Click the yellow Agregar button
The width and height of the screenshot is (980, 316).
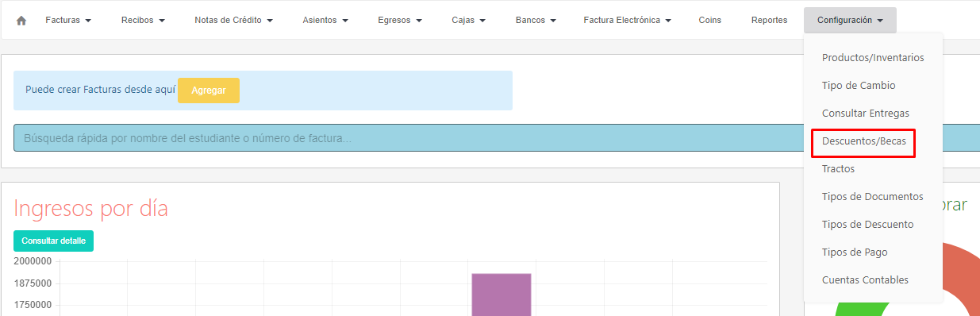pyautogui.click(x=209, y=91)
